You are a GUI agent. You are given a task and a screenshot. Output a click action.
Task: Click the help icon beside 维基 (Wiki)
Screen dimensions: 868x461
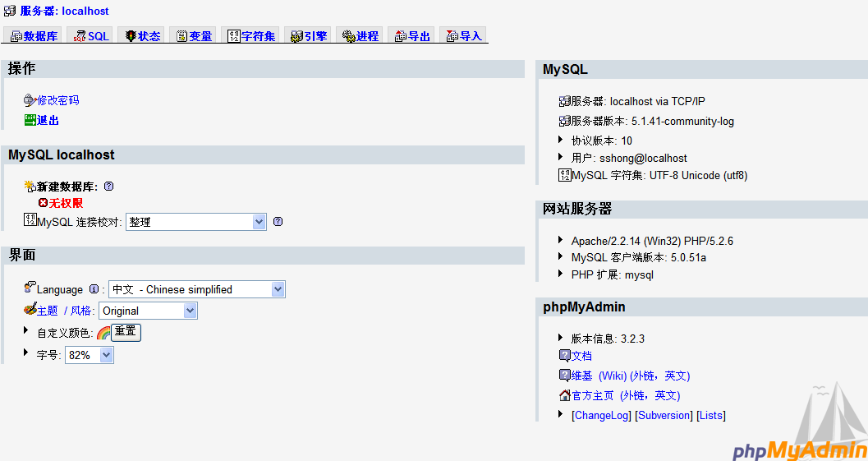pos(565,375)
